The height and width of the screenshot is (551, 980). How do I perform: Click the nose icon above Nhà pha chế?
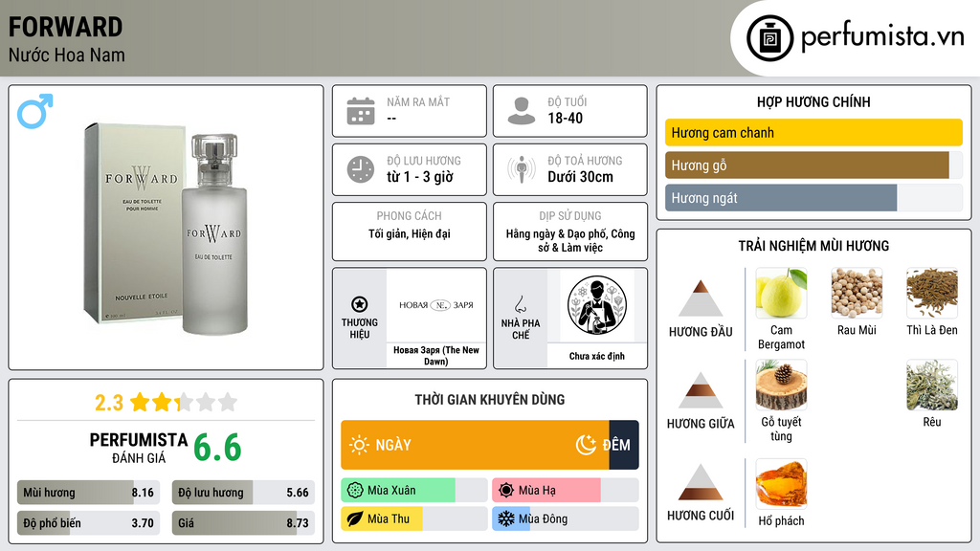[520, 304]
